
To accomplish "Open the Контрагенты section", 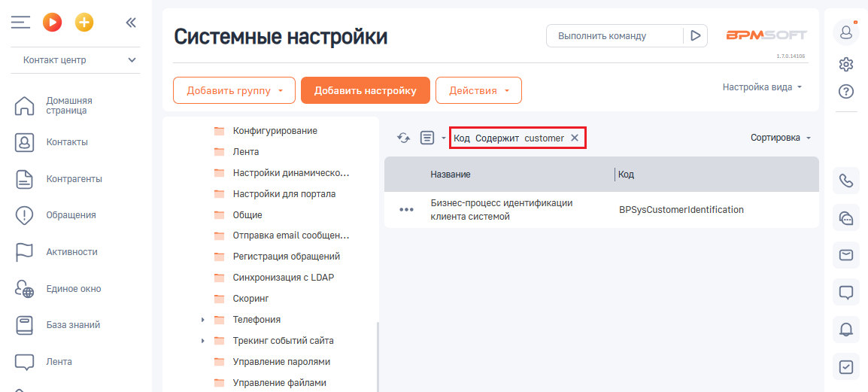I will [74, 179].
